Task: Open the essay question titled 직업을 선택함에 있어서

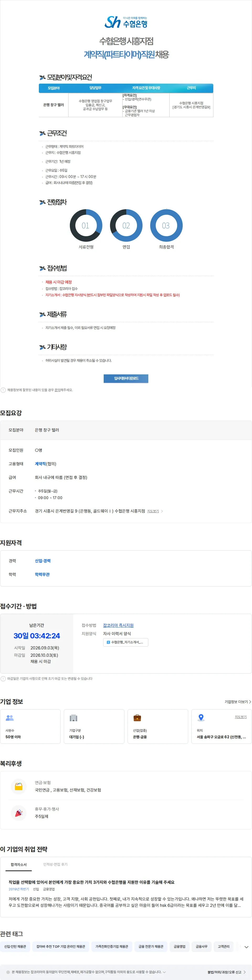Action: [91, 882]
